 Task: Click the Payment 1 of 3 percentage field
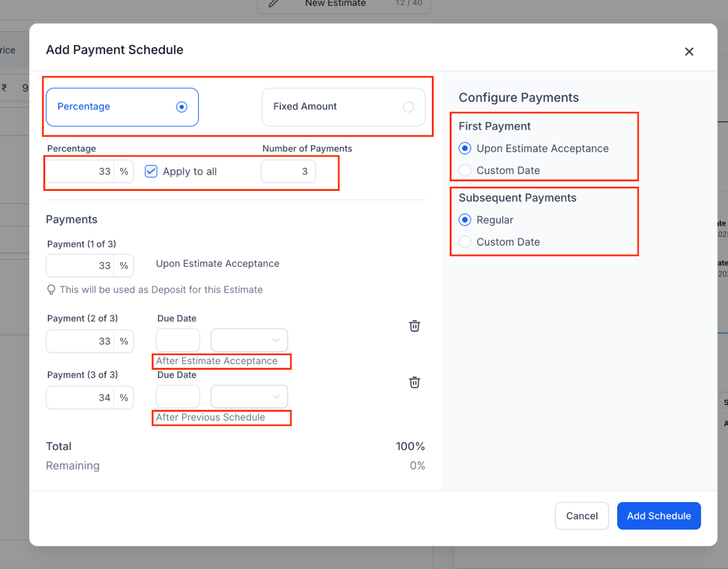pyautogui.click(x=80, y=266)
